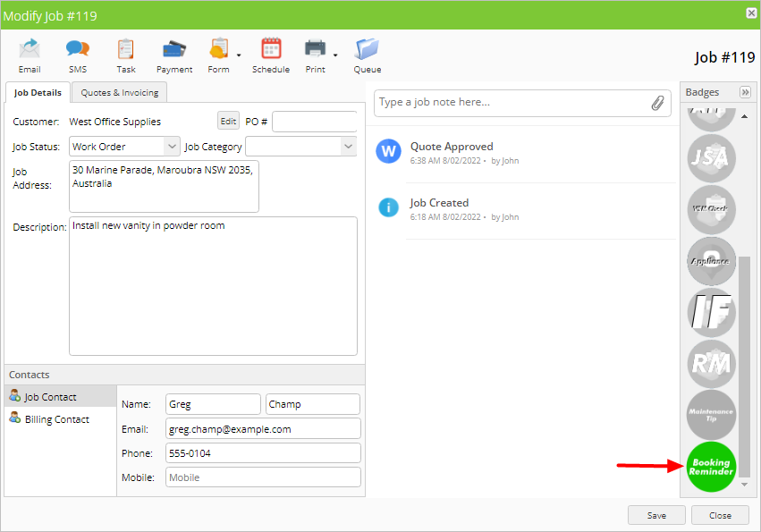This screenshot has width=761, height=532.
Task: Switch to Job Details tab
Action: [38, 92]
